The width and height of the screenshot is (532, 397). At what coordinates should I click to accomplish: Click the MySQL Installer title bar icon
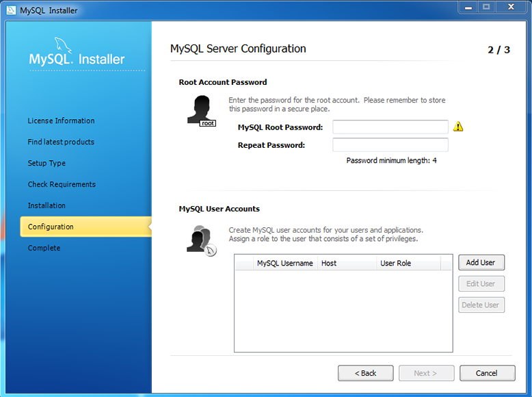pos(11,10)
